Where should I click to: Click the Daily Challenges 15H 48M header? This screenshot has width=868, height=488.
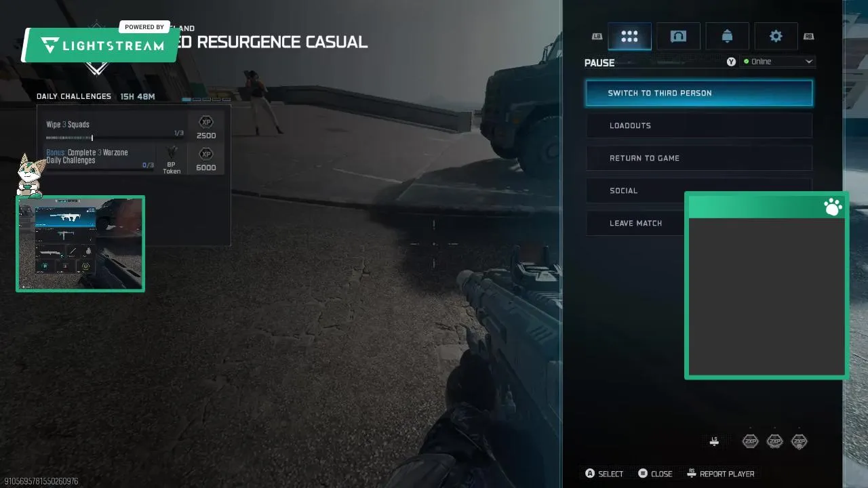tap(96, 96)
